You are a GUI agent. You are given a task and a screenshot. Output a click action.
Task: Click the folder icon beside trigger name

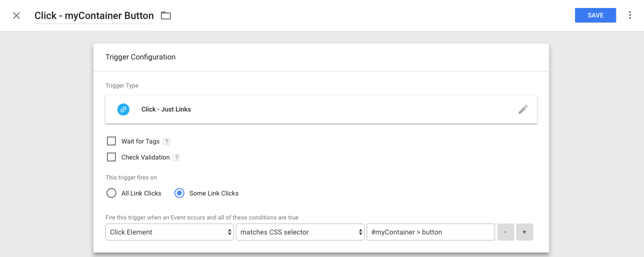tap(166, 15)
